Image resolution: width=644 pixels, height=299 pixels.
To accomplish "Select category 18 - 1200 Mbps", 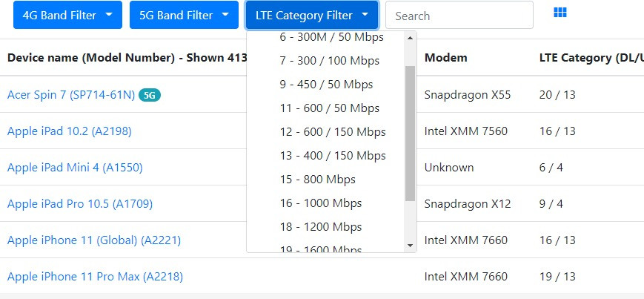I will pyautogui.click(x=321, y=227).
